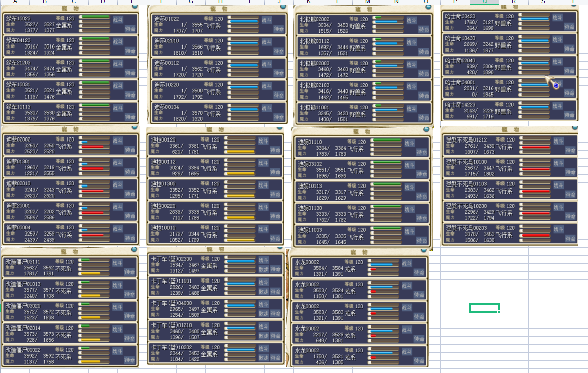Select pet name 哈士奇02040
Screen dimensions: 588x373
(x=460, y=60)
